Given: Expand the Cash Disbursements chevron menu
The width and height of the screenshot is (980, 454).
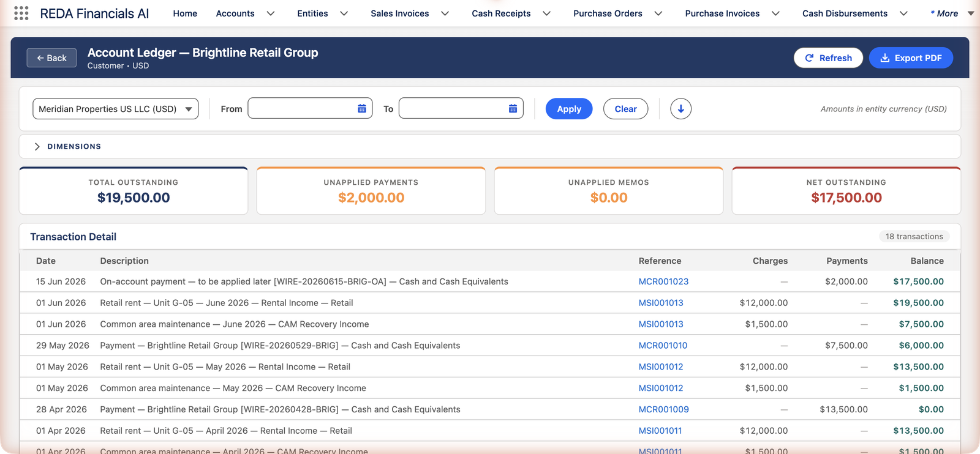Looking at the screenshot, I should (x=903, y=13).
